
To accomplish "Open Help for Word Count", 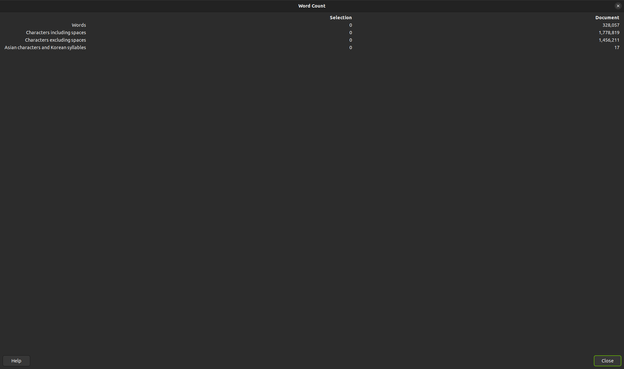I will [16, 361].
